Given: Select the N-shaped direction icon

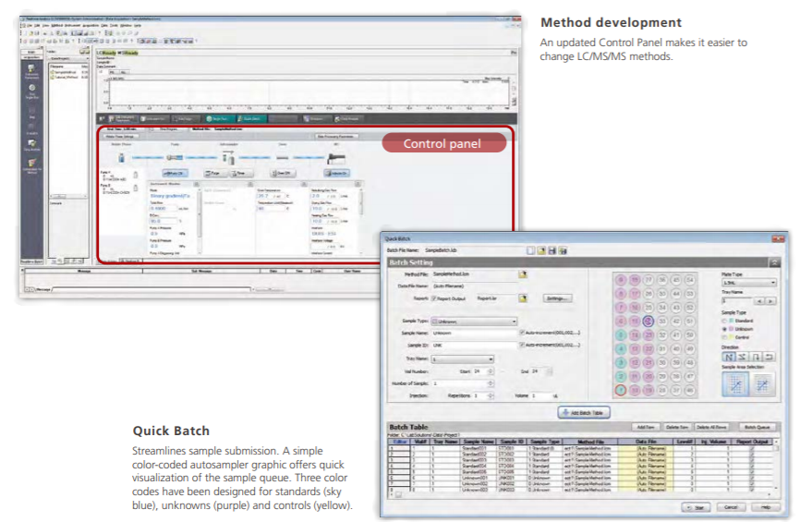Looking at the screenshot, I should click(729, 357).
